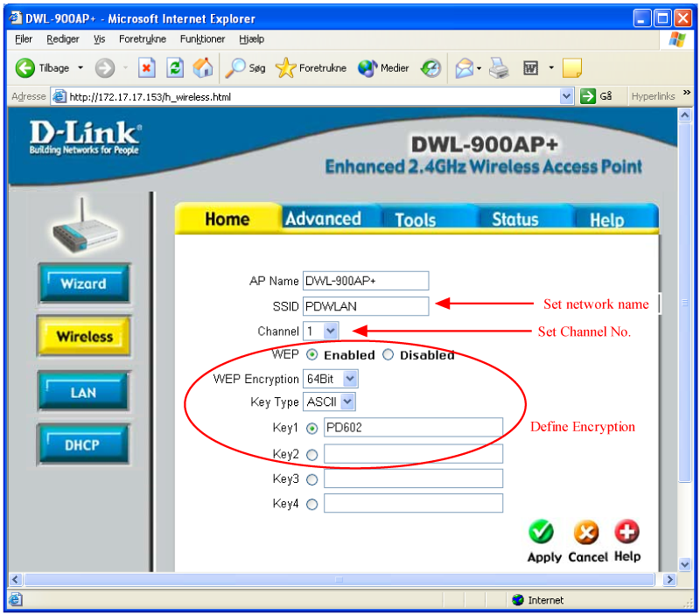This screenshot has height=615, width=700.
Task: Click the status bar page icon
Action: click(15, 599)
